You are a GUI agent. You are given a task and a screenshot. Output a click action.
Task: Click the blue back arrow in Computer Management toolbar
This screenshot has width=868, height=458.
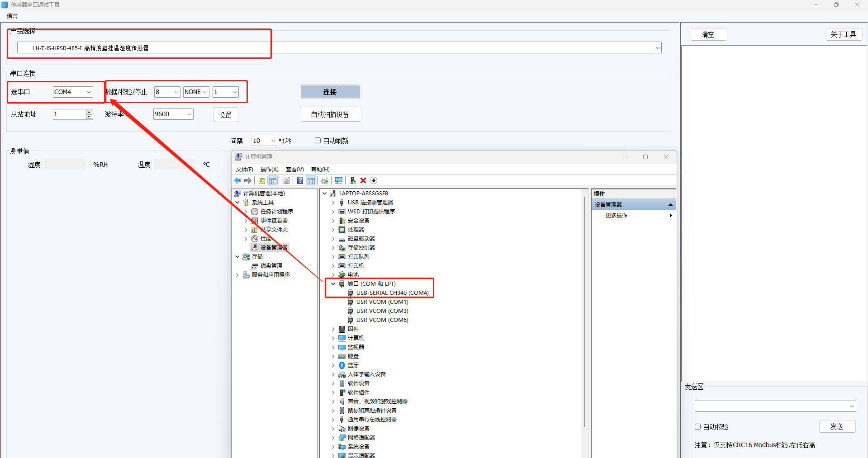[x=237, y=181]
